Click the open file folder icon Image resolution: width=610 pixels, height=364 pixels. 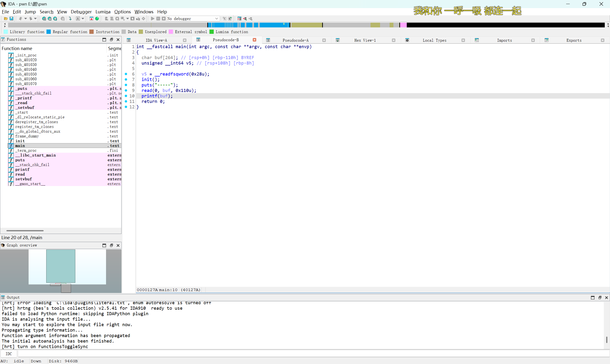[x=6, y=19]
